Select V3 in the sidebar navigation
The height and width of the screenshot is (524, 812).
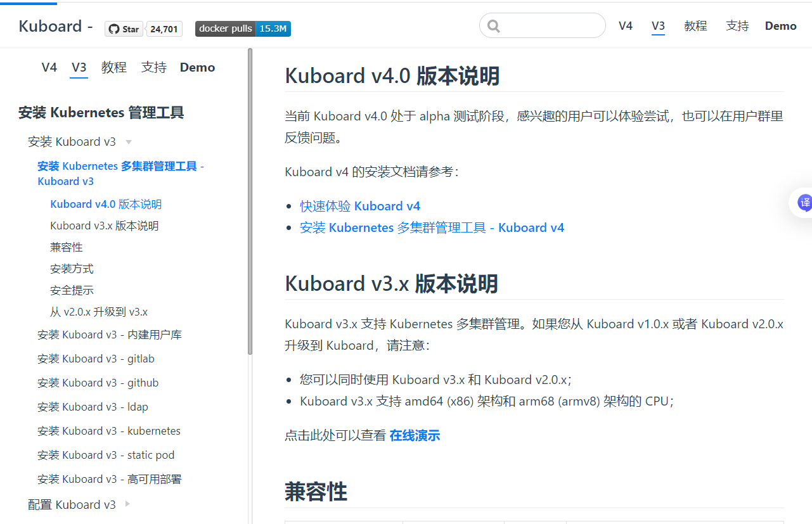pos(79,67)
